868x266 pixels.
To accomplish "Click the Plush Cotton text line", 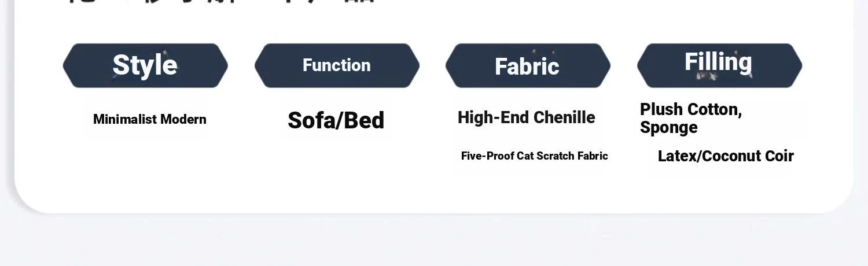I will 691,109.
